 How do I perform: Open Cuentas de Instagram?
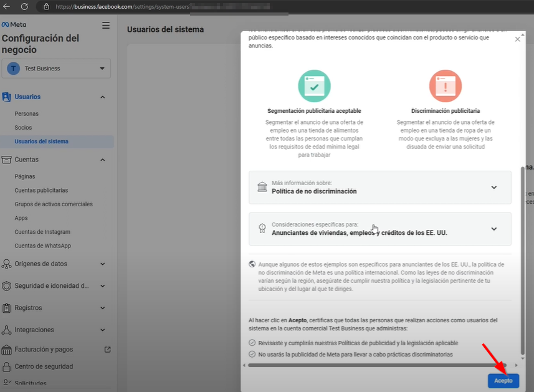(x=42, y=232)
